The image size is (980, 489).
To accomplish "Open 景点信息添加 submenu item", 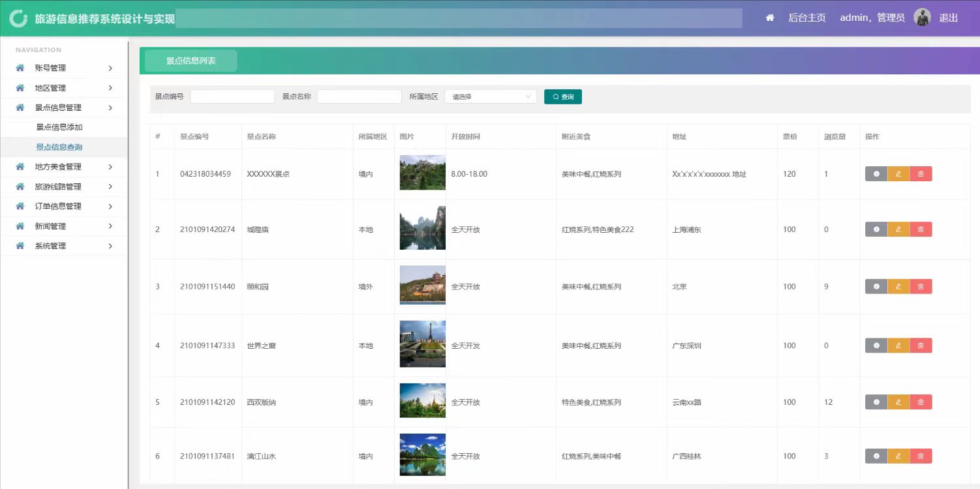I will (x=59, y=127).
